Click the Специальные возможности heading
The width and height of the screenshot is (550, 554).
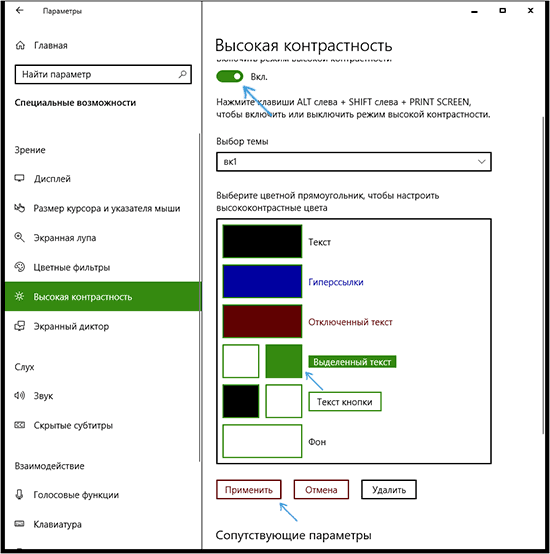pos(75,102)
